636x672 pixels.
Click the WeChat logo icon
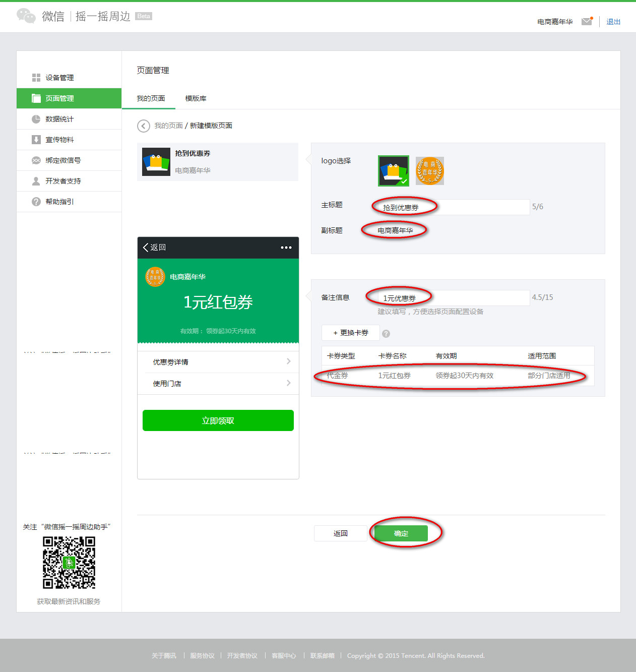(x=26, y=16)
